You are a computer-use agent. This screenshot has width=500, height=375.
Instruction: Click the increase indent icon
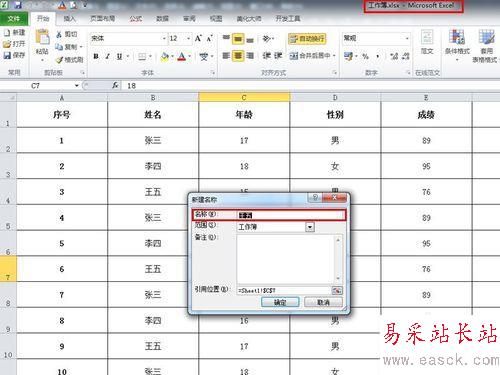pos(278,56)
